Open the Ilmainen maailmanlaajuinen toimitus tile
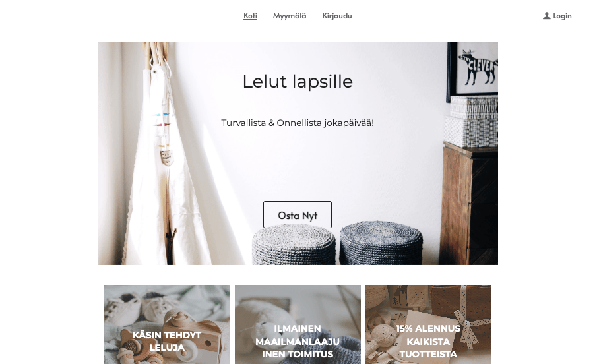This screenshot has width=599, height=364. pyautogui.click(x=298, y=324)
